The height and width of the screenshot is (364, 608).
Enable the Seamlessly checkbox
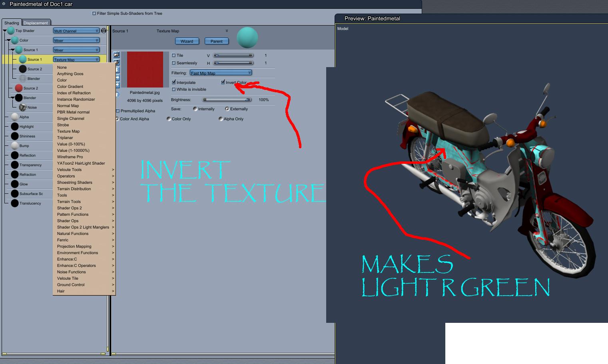[x=173, y=63]
